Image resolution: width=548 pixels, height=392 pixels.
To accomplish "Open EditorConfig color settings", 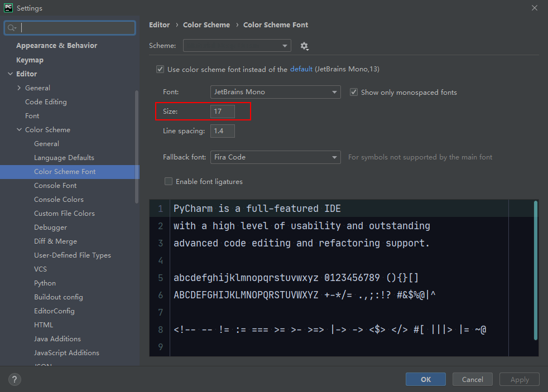I will click(x=54, y=311).
